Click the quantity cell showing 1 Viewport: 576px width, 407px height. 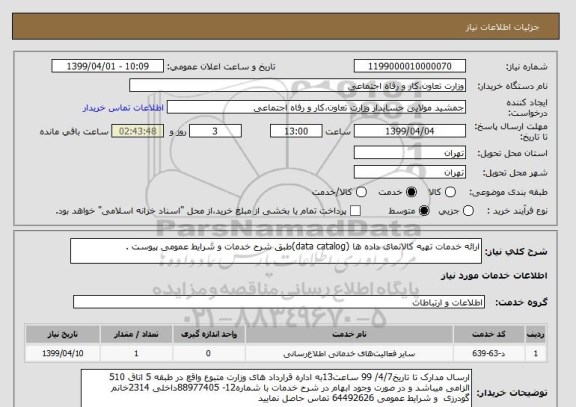pyautogui.click(x=136, y=353)
